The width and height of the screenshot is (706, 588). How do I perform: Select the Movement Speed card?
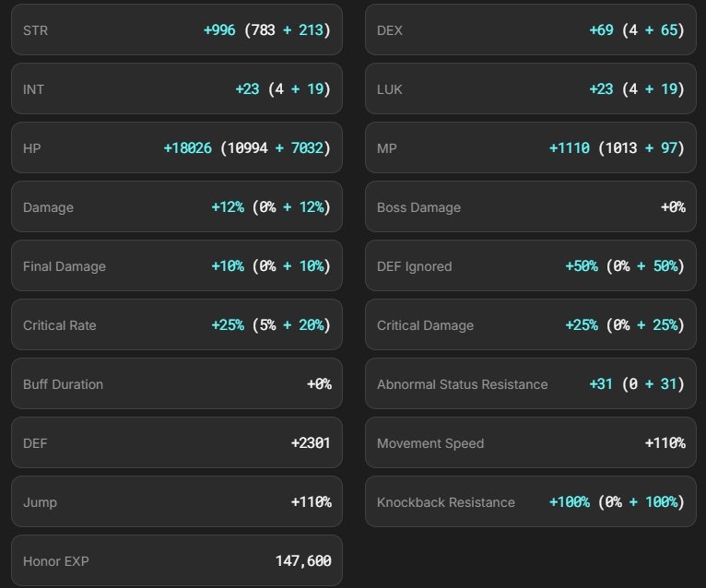click(x=530, y=443)
